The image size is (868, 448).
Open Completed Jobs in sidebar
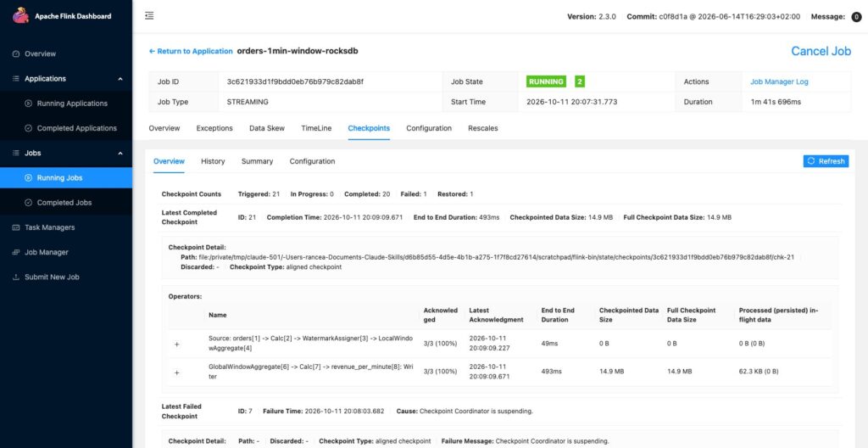coord(64,203)
